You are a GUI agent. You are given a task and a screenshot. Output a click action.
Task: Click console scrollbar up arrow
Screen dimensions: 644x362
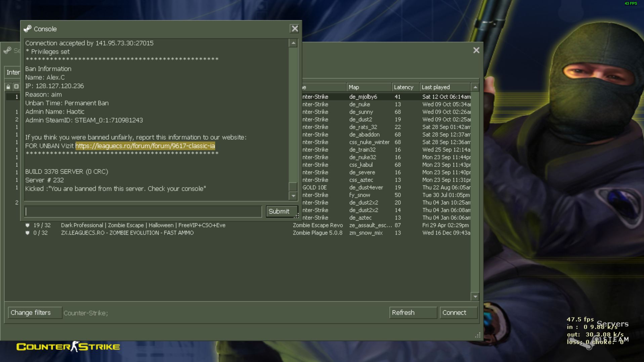293,43
